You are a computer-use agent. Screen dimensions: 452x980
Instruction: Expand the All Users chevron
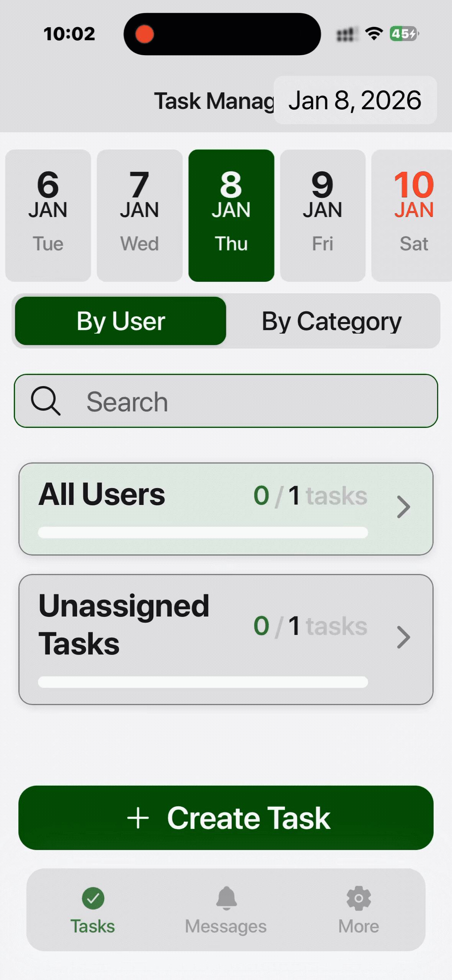pyautogui.click(x=403, y=507)
